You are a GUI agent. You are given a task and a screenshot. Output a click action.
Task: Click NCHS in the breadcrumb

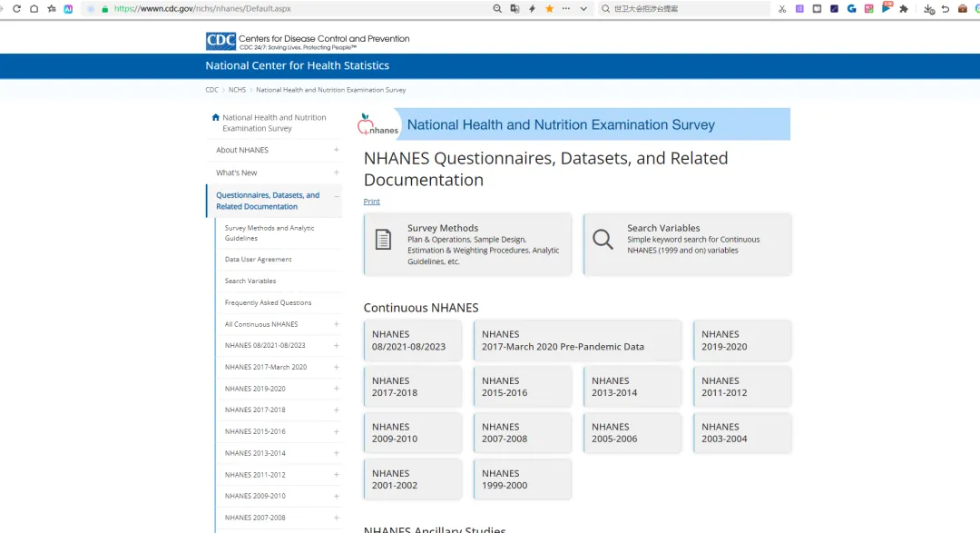(237, 90)
